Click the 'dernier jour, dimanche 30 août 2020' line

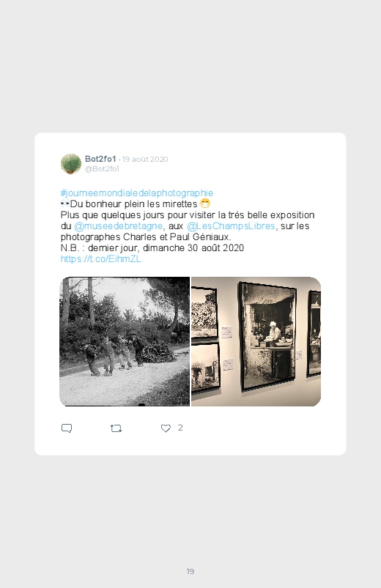[166, 248]
